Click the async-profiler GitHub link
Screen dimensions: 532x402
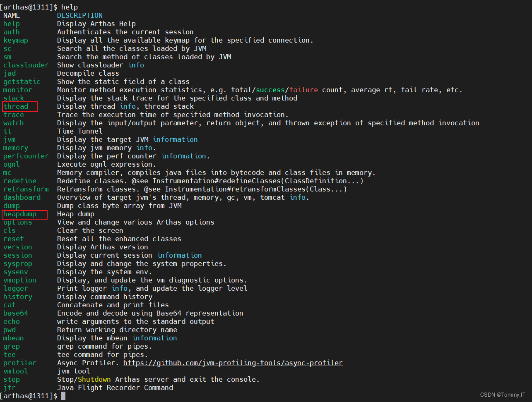[x=233, y=363]
